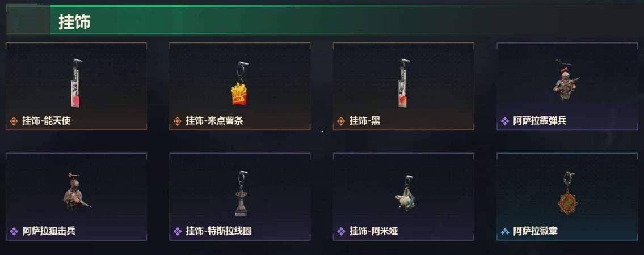
Task: Click the 黑 charm pendant image
Action: (x=403, y=83)
